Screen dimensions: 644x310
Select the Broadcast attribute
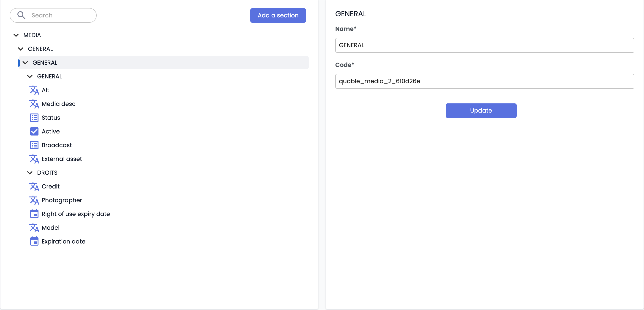point(57,145)
